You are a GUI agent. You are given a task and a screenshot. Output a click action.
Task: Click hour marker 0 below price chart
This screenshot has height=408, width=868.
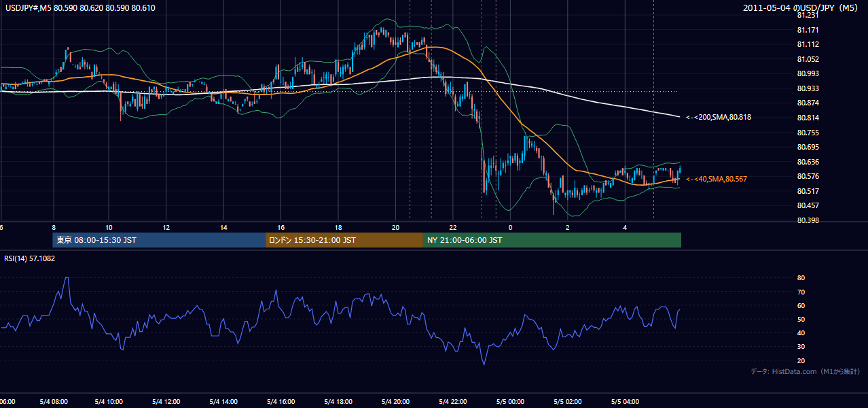pyautogui.click(x=510, y=227)
